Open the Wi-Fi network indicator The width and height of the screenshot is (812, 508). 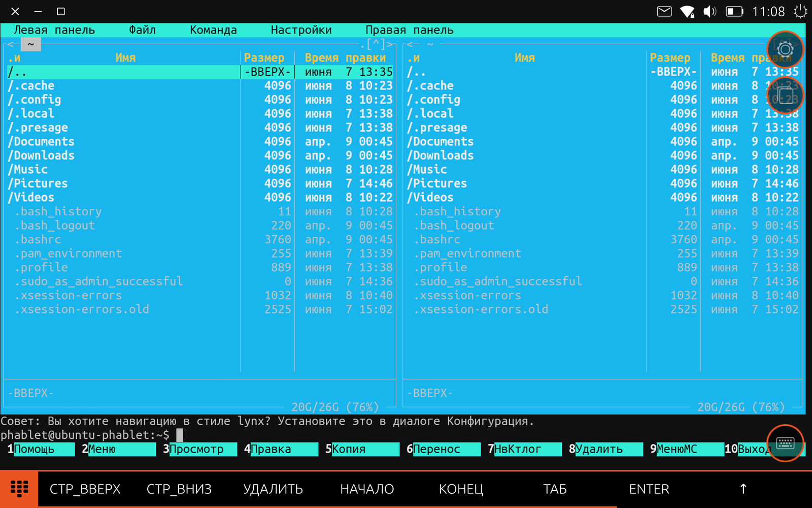pos(687,11)
